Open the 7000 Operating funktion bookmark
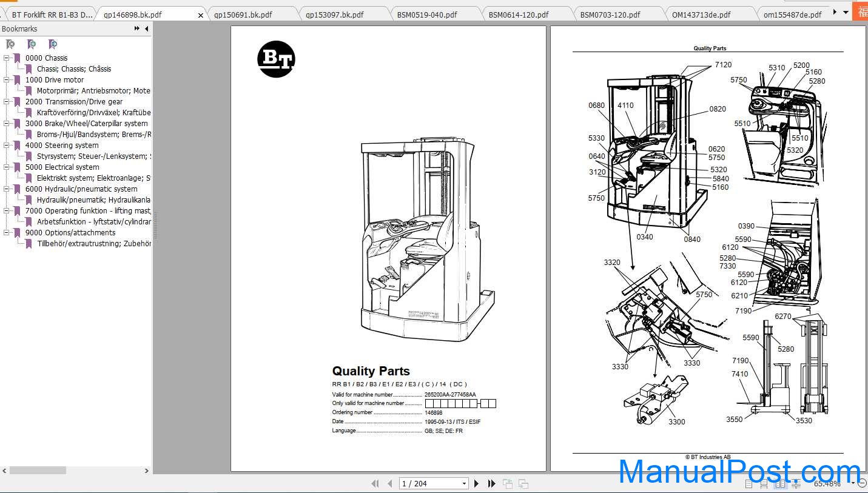 pos(88,211)
